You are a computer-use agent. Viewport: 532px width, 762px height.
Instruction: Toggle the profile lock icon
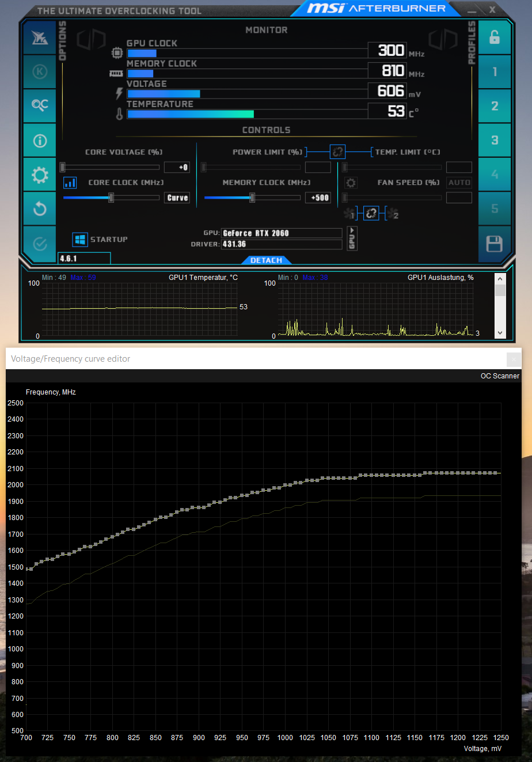[495, 37]
